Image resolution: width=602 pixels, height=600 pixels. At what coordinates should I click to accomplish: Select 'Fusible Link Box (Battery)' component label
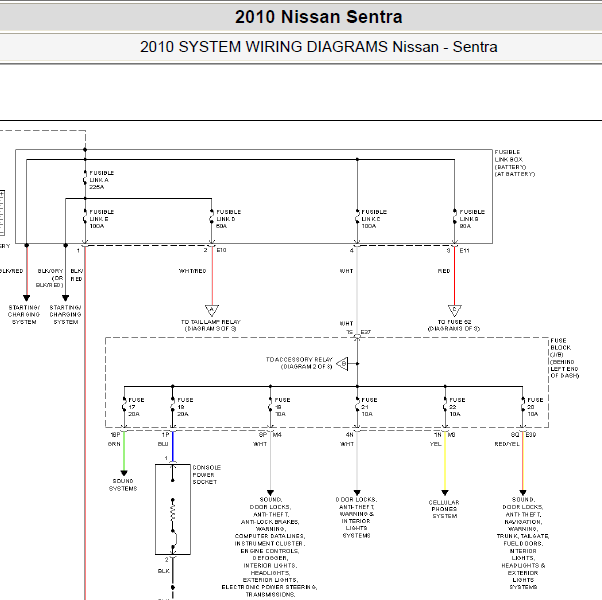click(514, 163)
